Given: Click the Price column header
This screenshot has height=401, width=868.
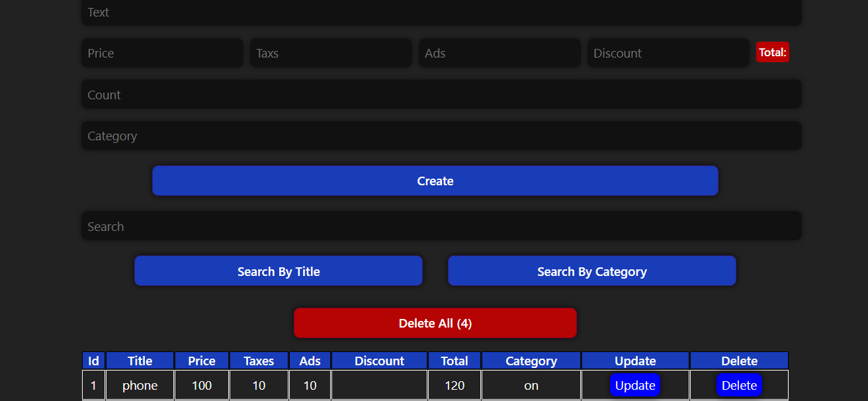Looking at the screenshot, I should [x=202, y=361].
